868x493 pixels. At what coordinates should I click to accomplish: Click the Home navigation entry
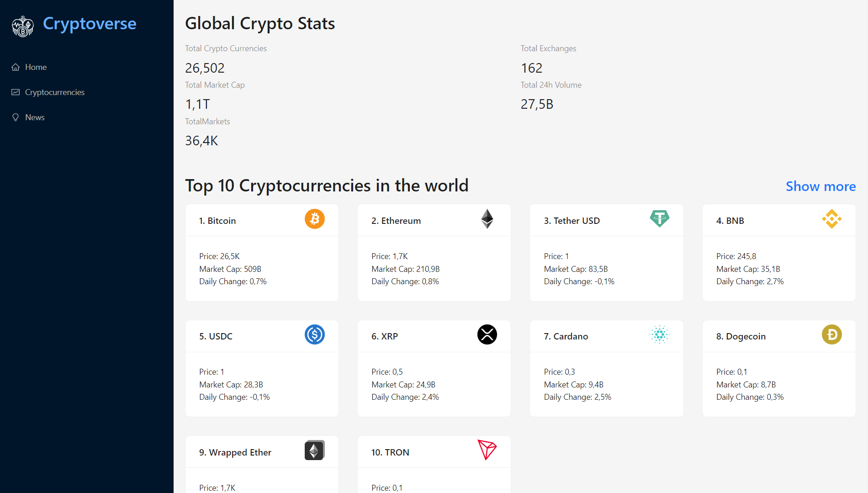35,67
